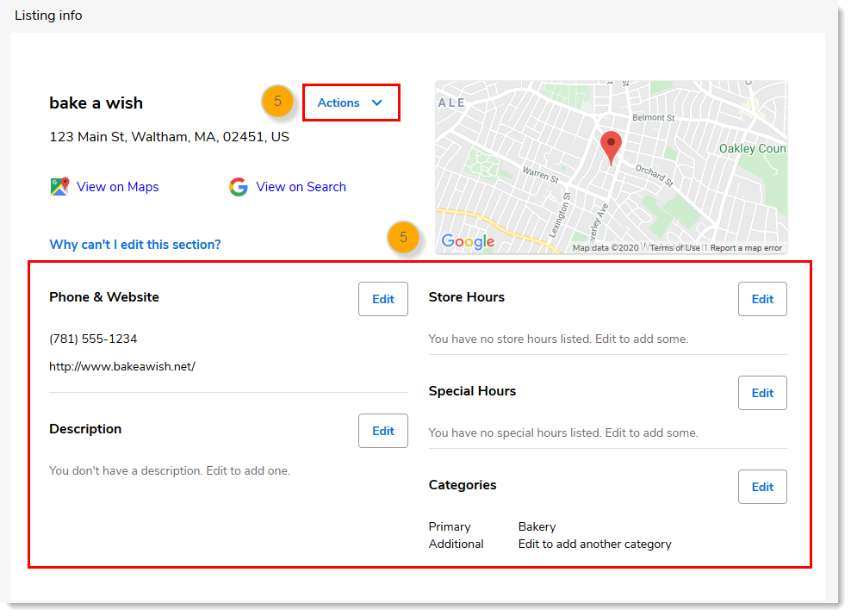This screenshot has width=851, height=616.
Task: Click the orange 5 badge near the map corner
Action: coord(403,237)
